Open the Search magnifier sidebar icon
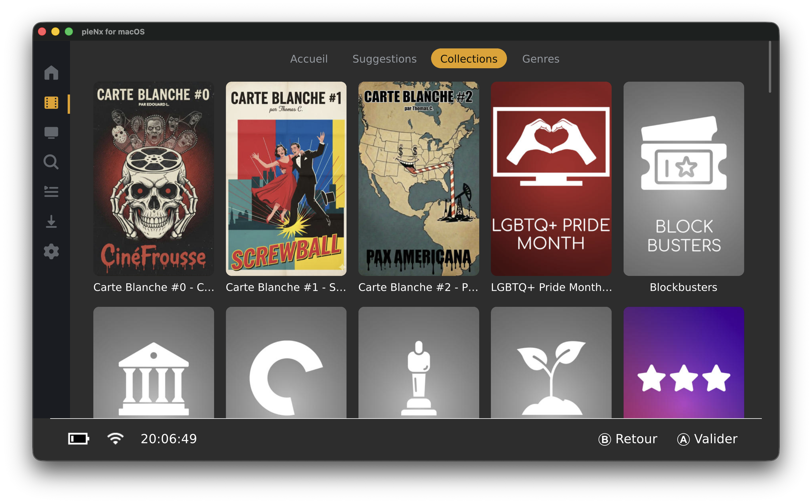The width and height of the screenshot is (812, 504). coord(51,162)
